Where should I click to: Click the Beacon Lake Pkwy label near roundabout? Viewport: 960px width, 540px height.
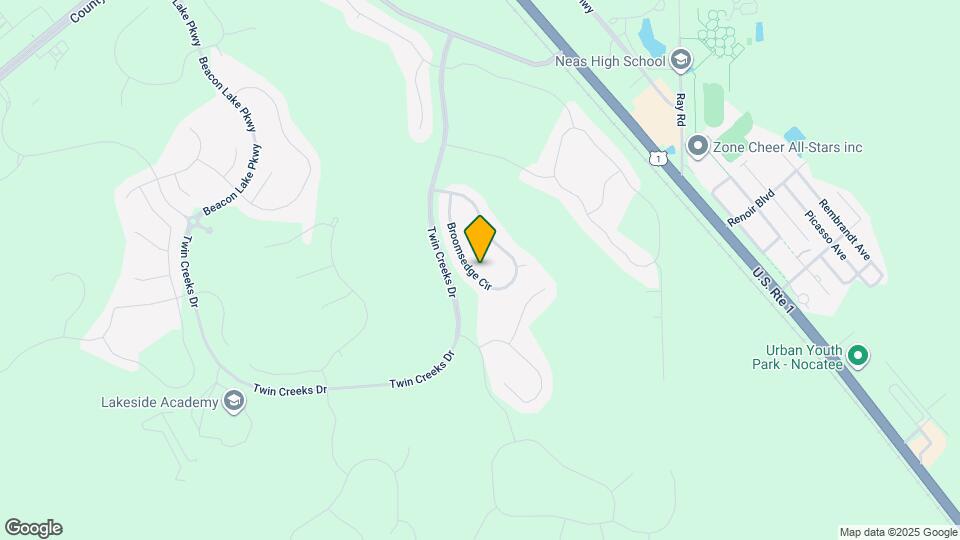[x=232, y=180]
